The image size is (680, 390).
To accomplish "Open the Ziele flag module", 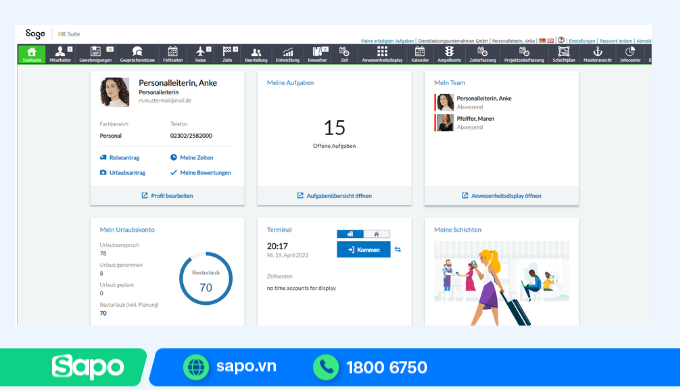I will (x=228, y=54).
